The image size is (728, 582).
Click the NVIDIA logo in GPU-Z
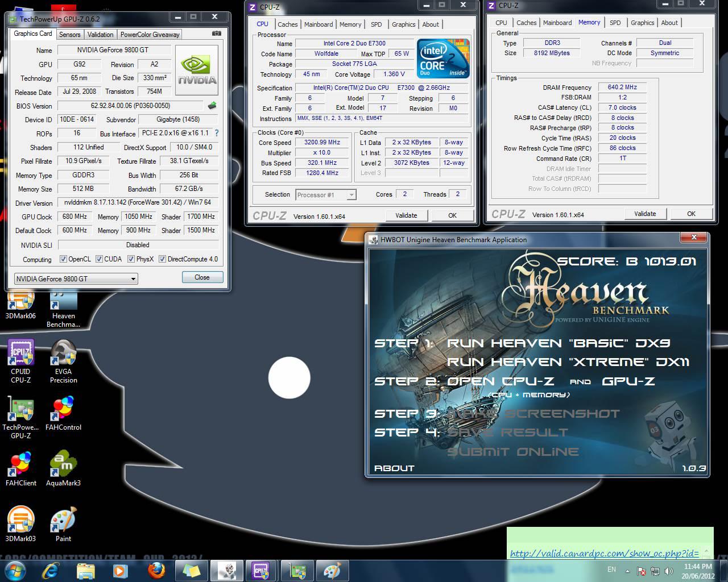pos(197,71)
